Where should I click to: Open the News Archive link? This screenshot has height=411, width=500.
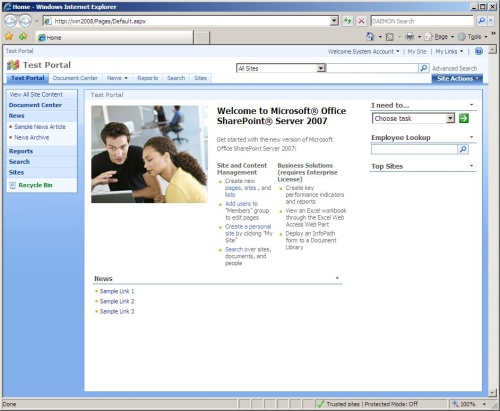pyautogui.click(x=32, y=137)
